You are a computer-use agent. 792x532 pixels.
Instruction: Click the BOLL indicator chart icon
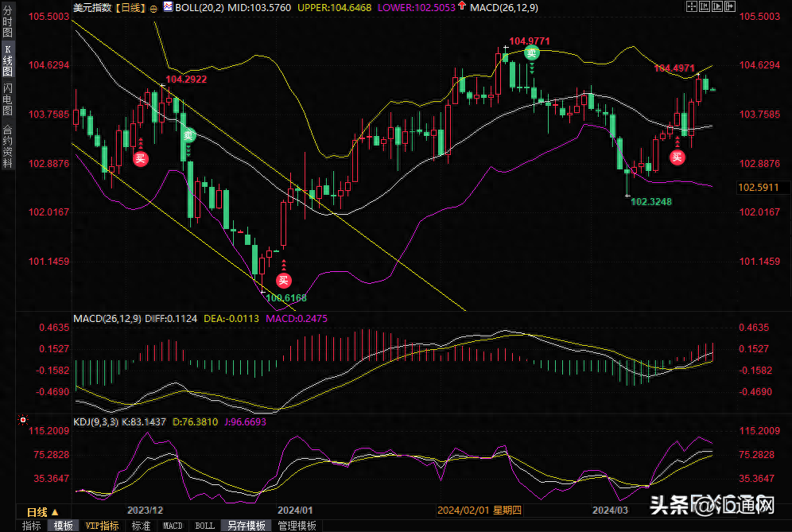(x=166, y=8)
